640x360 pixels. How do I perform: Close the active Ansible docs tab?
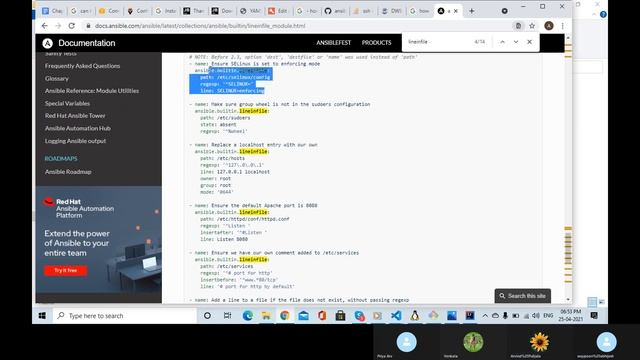(456, 11)
